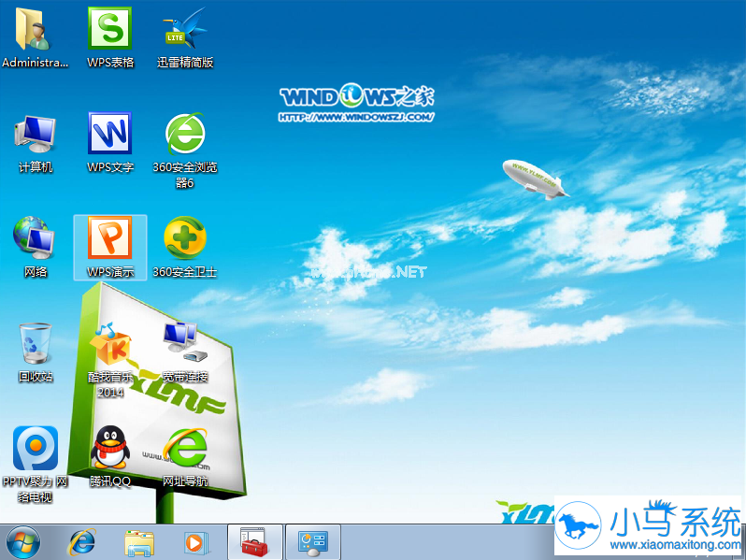Click the WPS表格 label text
The image size is (746, 560).
110,63
